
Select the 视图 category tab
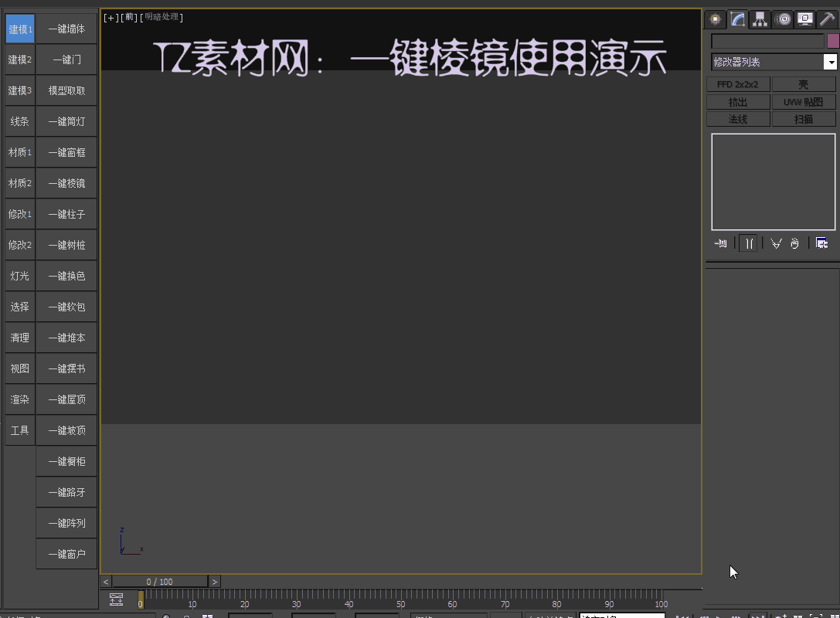pyautogui.click(x=20, y=368)
